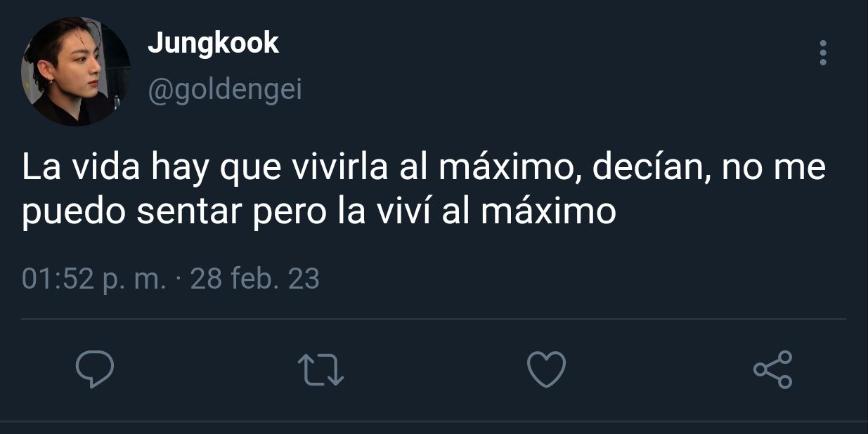Image resolution: width=868 pixels, height=434 pixels.
Task: Like the tweet with the heart icon
Action: (x=547, y=369)
